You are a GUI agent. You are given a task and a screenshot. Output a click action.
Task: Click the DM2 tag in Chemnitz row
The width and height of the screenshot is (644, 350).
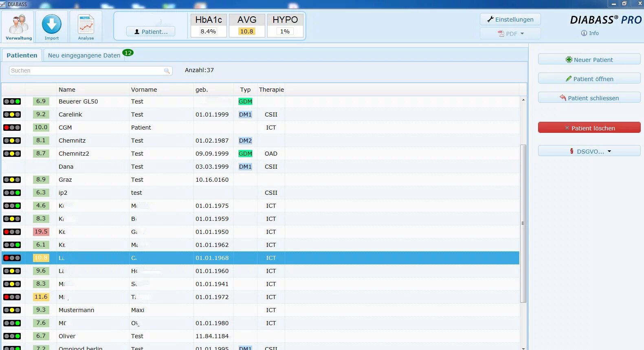coord(245,141)
